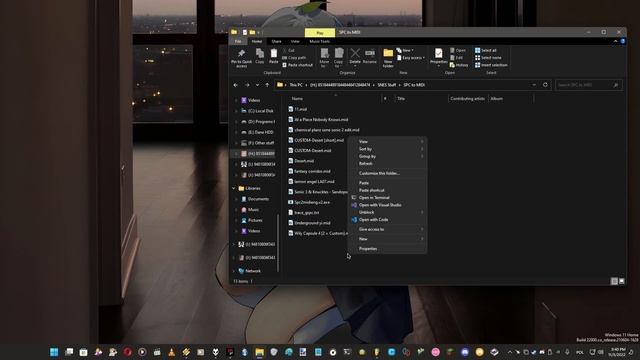Open the New item dropdown in ribbon
This screenshot has width=640, height=360.
pyautogui.click(x=405, y=50)
